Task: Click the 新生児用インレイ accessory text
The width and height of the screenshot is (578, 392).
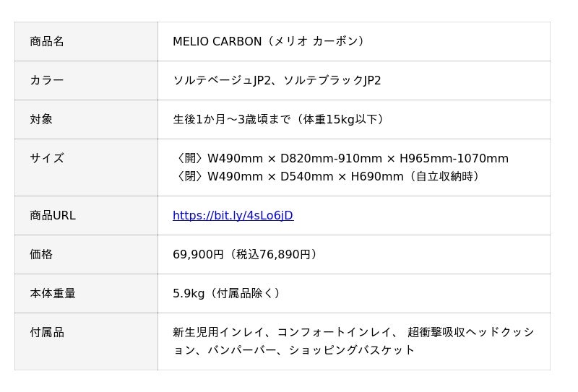Action: pyautogui.click(x=218, y=333)
